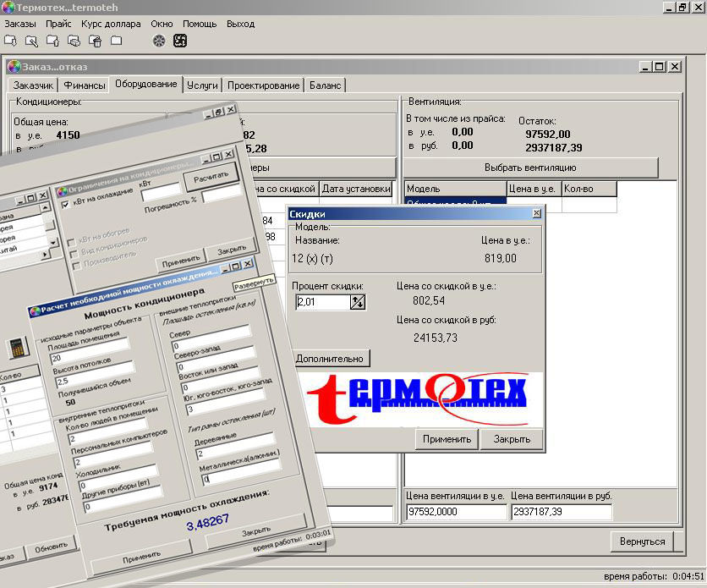Click the Персональных компьютеров field
Image resolution: width=707 pixels, height=588 pixels.
(112, 454)
